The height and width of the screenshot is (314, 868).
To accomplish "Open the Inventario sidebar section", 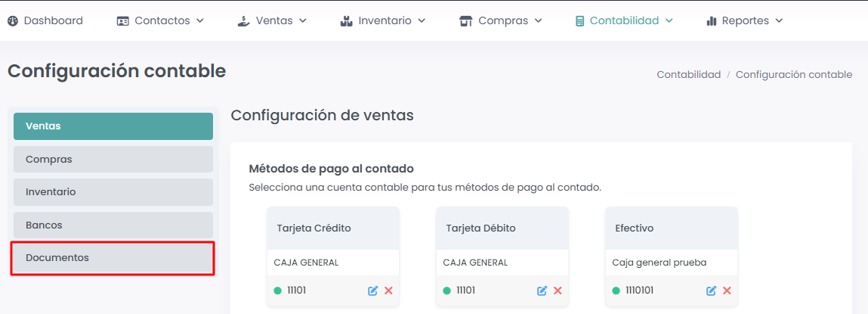I will pyautogui.click(x=113, y=192).
